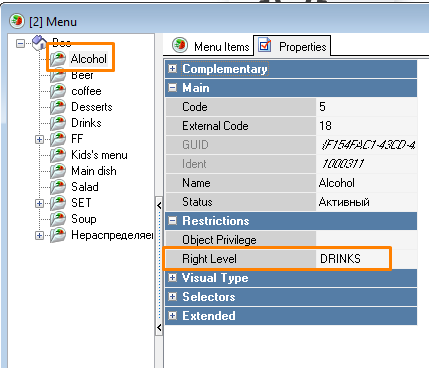429x368 pixels.
Task: Collapse the Restrictions property group
Action: tap(172, 220)
